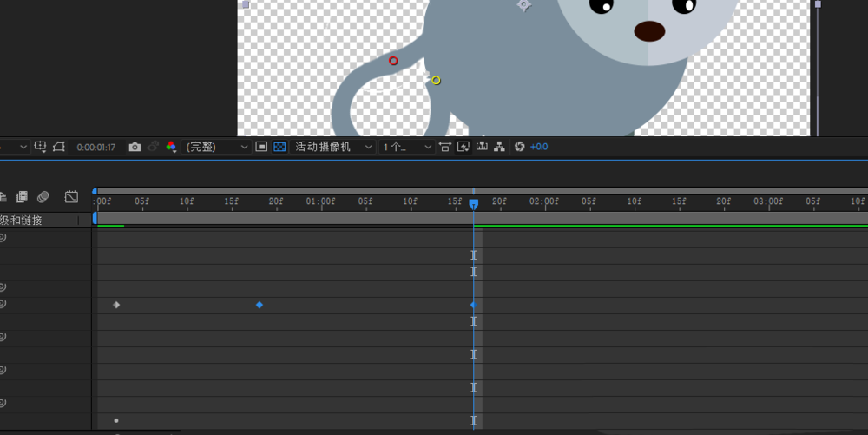Click the exposure value +0.0

539,148
